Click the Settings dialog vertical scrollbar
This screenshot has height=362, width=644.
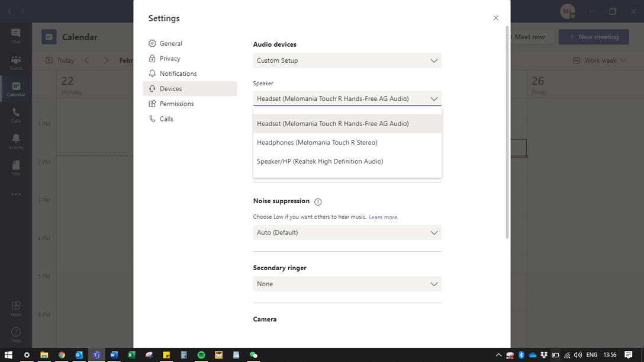click(507, 130)
